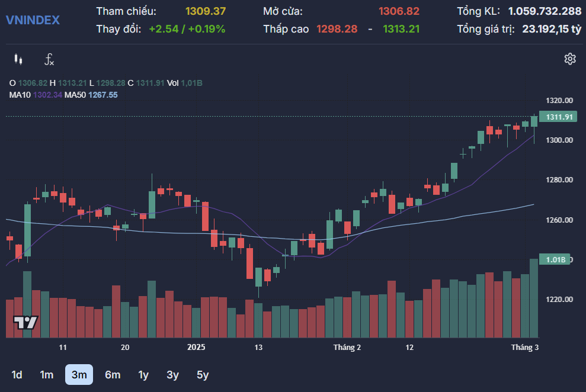Click the VNINDEX symbol title
Viewport: 586px width, 392px height.
33,20
